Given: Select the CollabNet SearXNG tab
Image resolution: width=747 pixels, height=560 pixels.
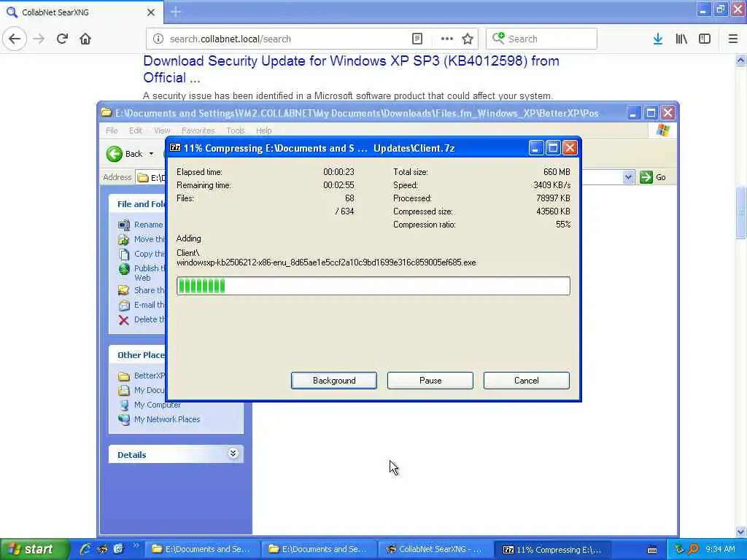Looking at the screenshot, I should [81, 12].
